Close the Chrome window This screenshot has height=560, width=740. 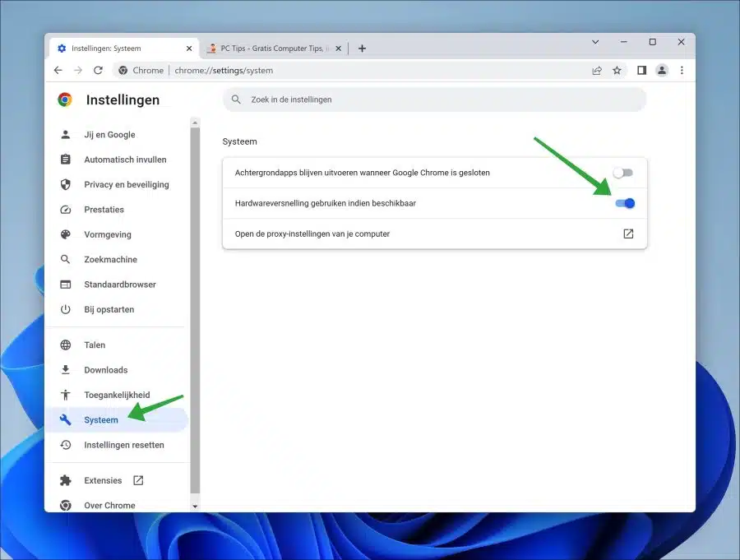[x=681, y=42]
